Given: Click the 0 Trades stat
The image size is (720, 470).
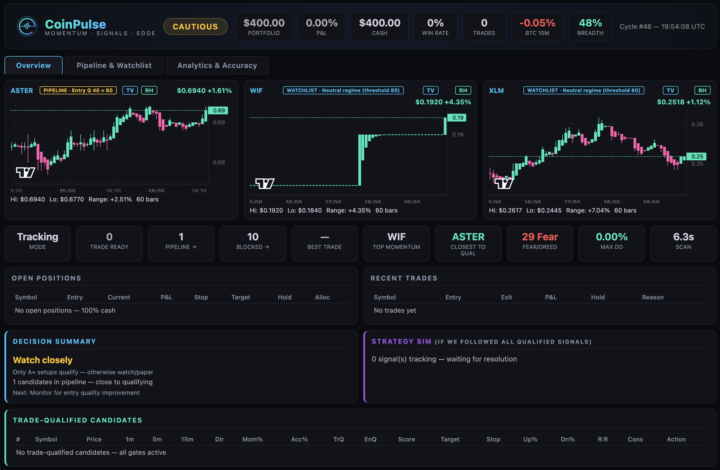Looking at the screenshot, I should click(484, 27).
